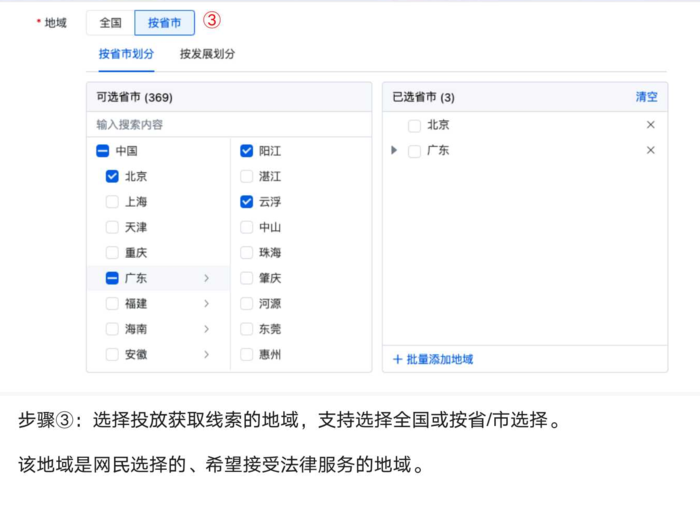Image resolution: width=700 pixels, height=513 pixels.
Task: Toggle the 中国 select-all checkbox
Action: (x=102, y=151)
